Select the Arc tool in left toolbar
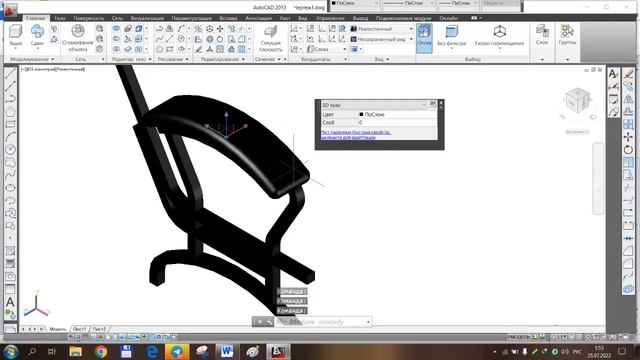The height and width of the screenshot is (360, 640). click(x=10, y=137)
